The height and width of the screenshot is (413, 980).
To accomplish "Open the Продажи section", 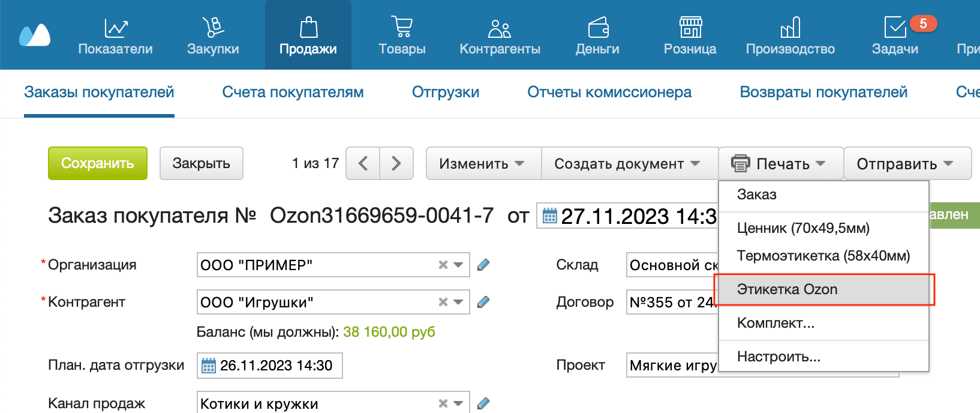I will [x=308, y=36].
